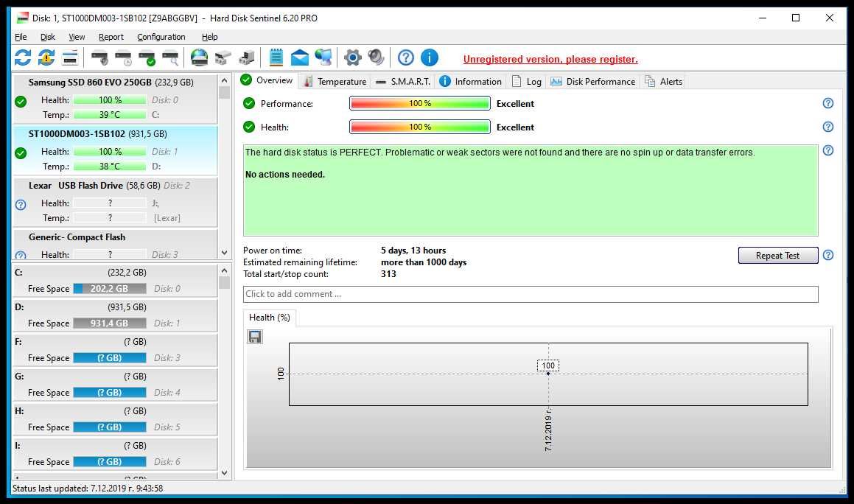Screen dimensions: 854x504
Task: Click the disk with magnifier surface test icon
Action: coord(171,57)
